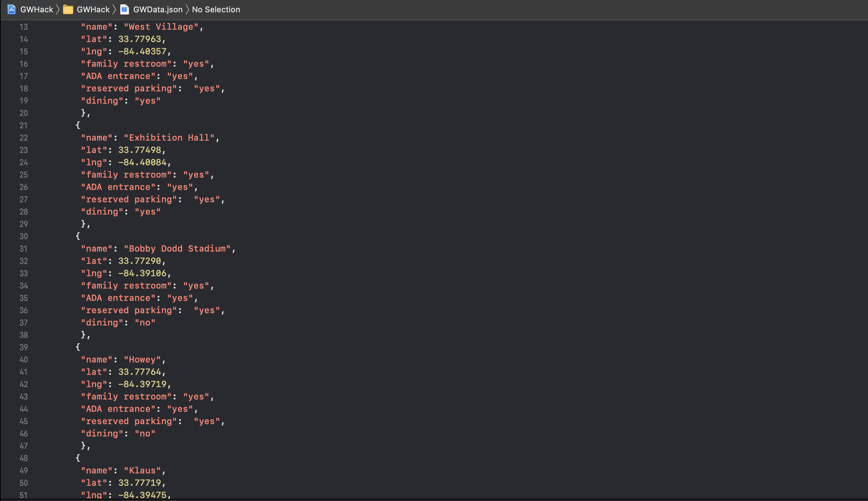Viewport: 868px width, 501px height.
Task: Open the GWData.json breadcrumb item
Action: [x=158, y=9]
